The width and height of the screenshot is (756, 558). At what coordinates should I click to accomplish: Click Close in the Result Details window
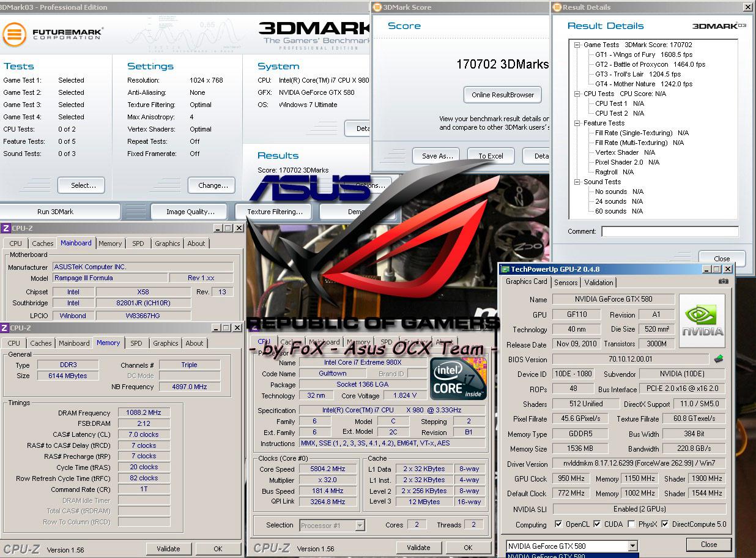tap(722, 258)
